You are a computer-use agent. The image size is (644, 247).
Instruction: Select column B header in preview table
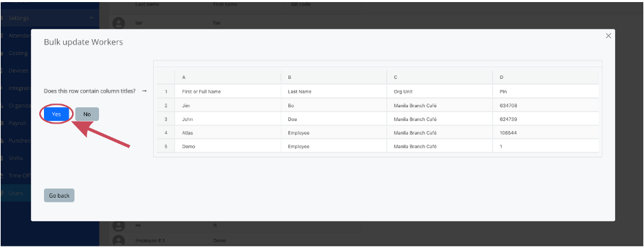click(334, 77)
